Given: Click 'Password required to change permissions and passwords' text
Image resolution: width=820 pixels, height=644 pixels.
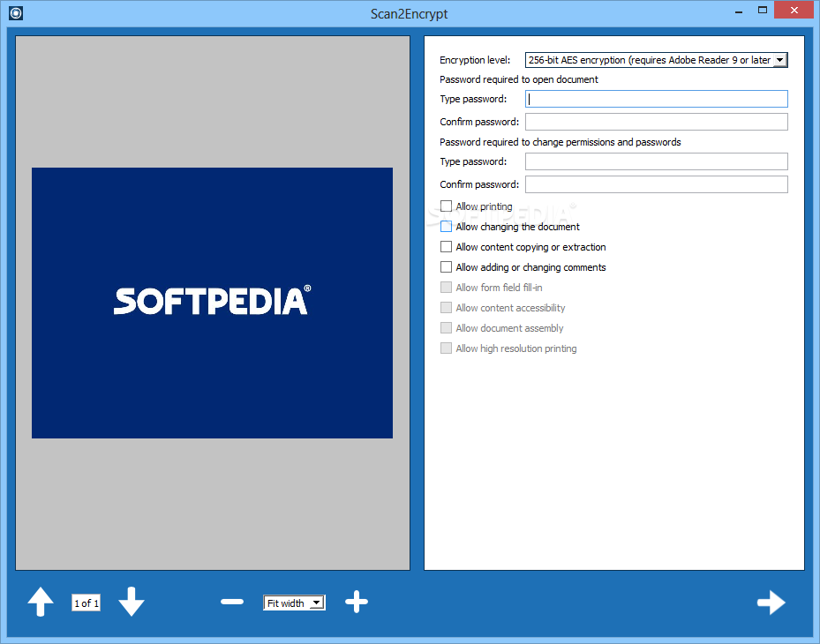Looking at the screenshot, I should 560,142.
